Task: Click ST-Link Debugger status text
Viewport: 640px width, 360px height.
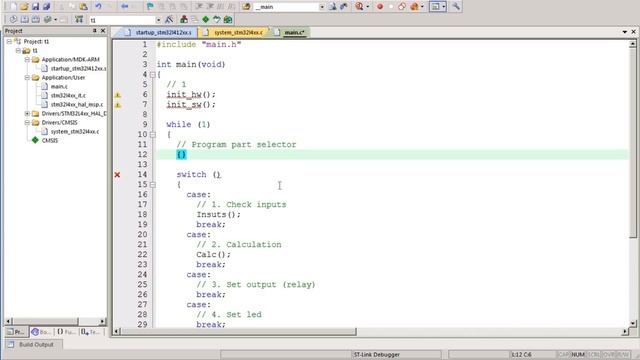Action: pyautogui.click(x=376, y=355)
